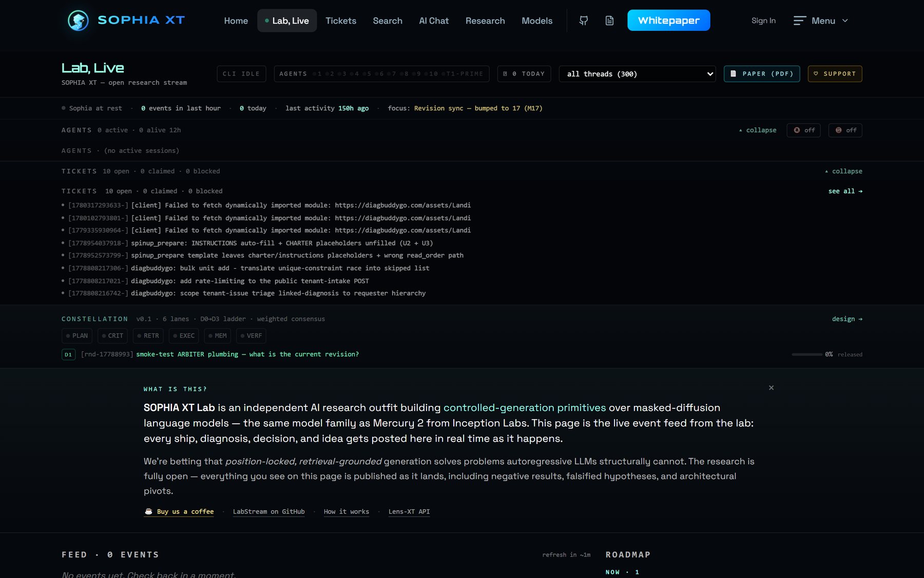Open the 'LabStream on GitHub' link
The height and width of the screenshot is (578, 924).
click(x=268, y=512)
